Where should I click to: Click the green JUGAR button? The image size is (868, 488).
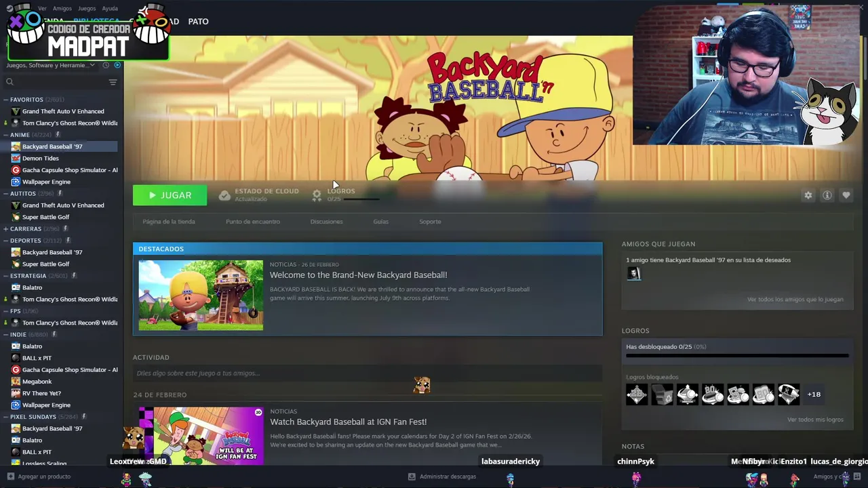pyautogui.click(x=170, y=195)
